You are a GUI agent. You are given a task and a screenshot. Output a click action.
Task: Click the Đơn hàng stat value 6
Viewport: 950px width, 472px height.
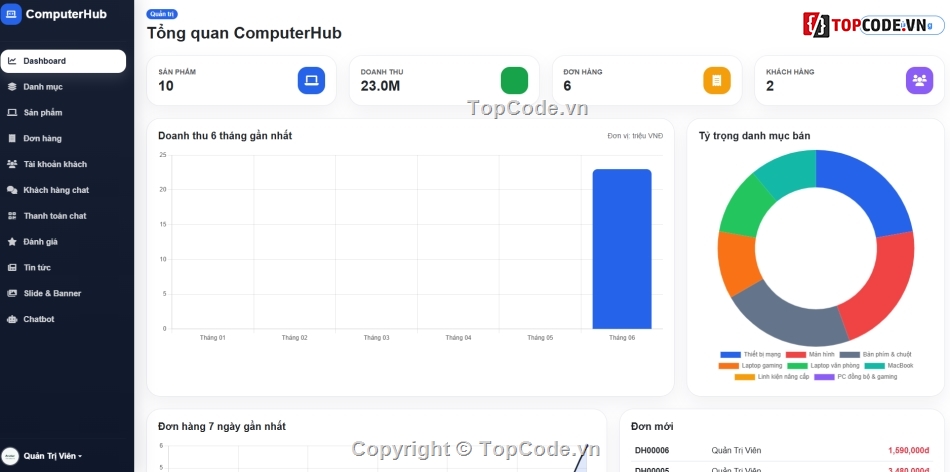click(x=567, y=86)
